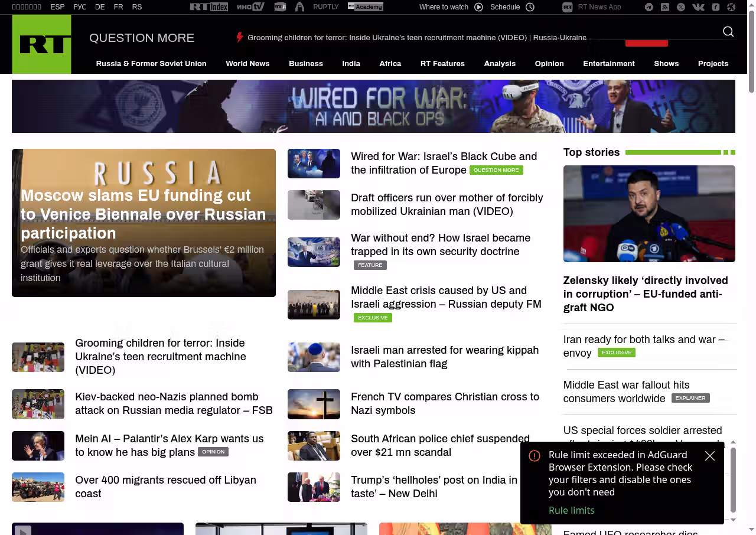Open the search magnifier icon
Viewport: 756px width, 535px height.
point(728,32)
